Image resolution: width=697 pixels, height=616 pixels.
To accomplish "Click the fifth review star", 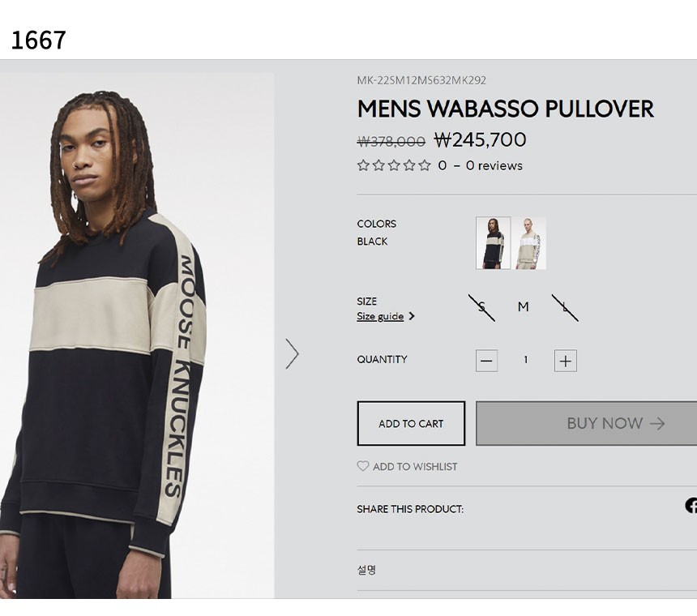I will pos(425,165).
